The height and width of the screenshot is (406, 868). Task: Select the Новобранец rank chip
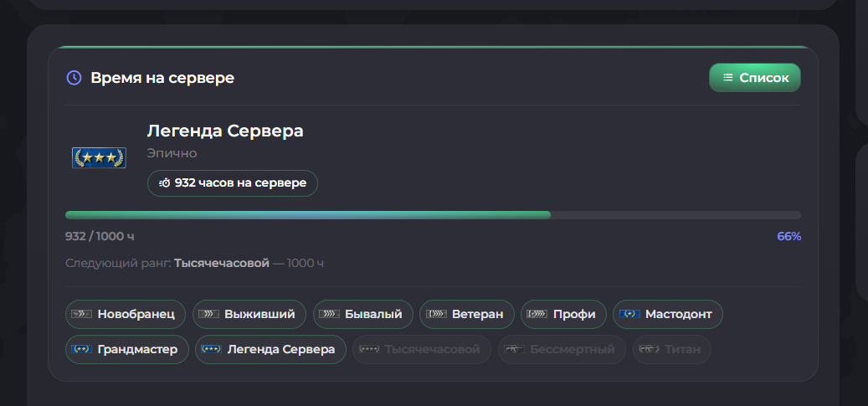[x=126, y=315]
